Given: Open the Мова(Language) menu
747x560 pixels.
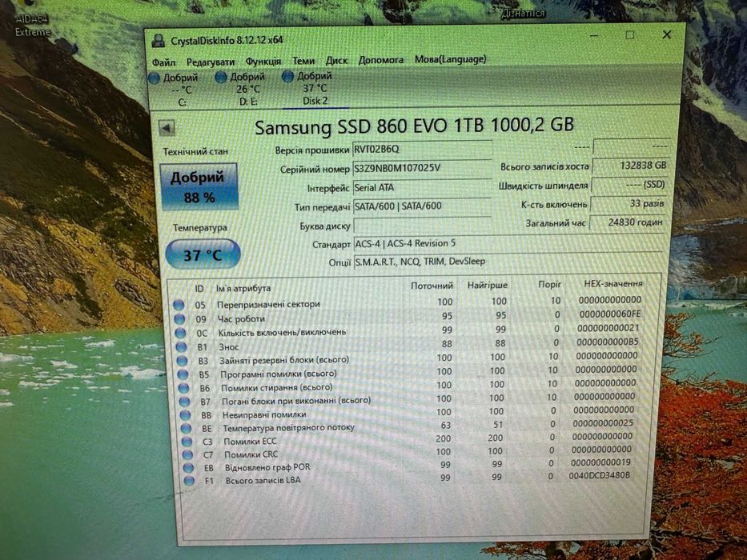Looking at the screenshot, I should [450, 59].
